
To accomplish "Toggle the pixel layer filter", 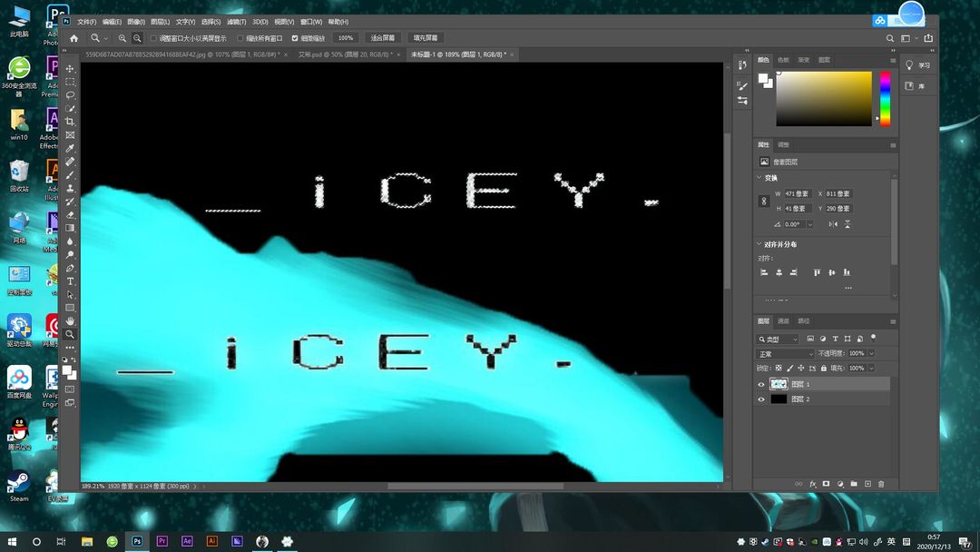I will coord(810,339).
